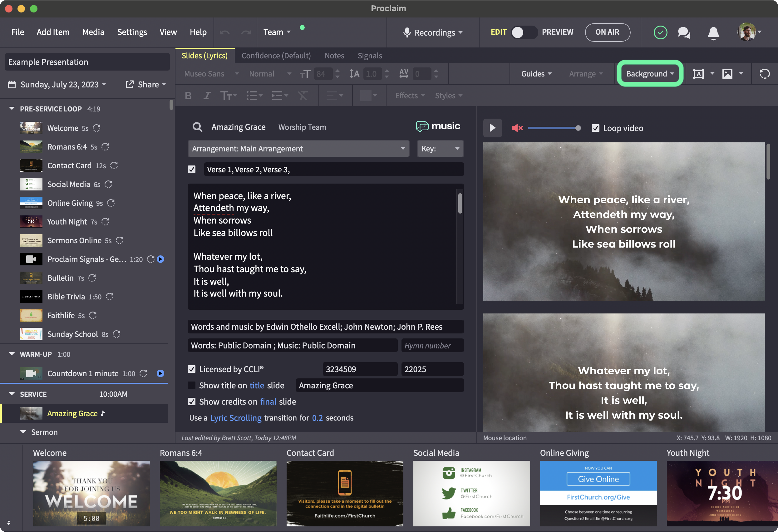
Task: Toggle repeat on Sunday School item
Action: (116, 334)
